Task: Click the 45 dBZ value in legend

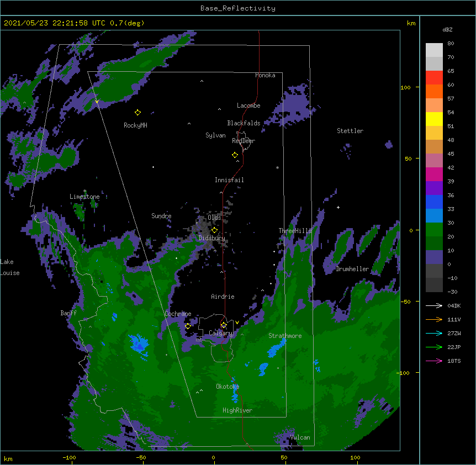Action: 451,154
